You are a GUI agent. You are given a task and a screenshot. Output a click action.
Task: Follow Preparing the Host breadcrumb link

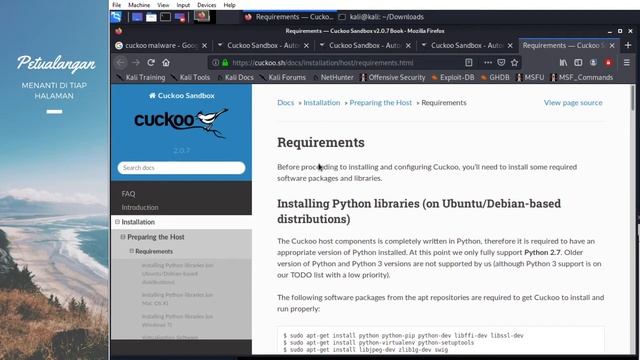[380, 102]
